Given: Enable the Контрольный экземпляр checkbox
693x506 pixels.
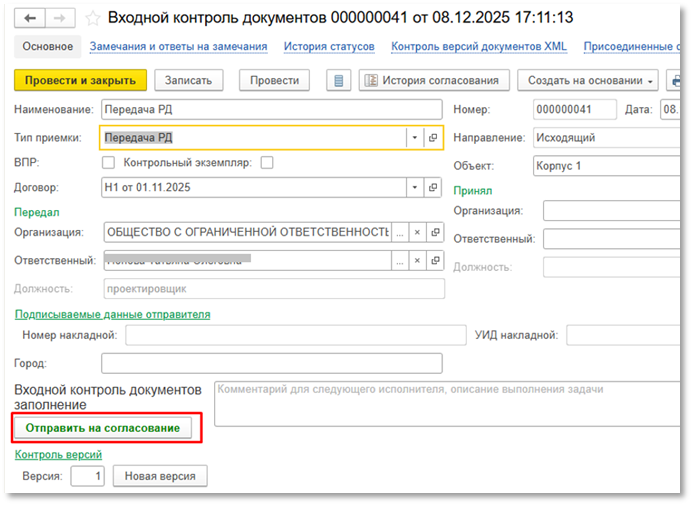Looking at the screenshot, I should click(266, 162).
